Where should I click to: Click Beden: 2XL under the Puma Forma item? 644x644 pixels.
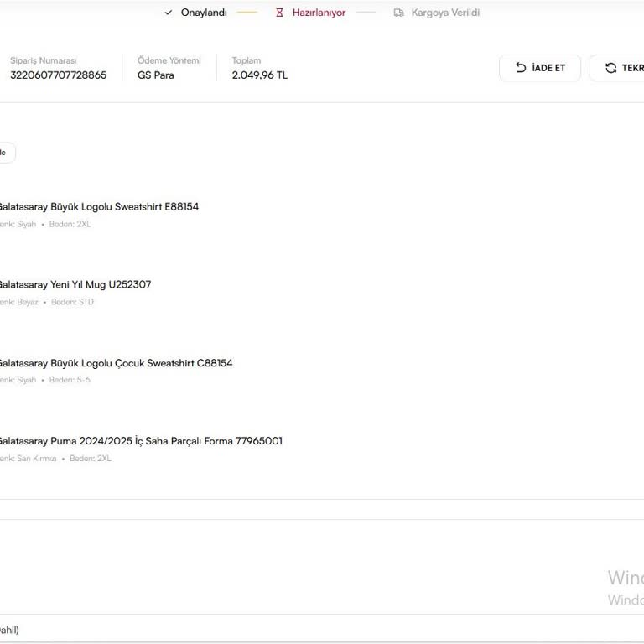point(91,459)
